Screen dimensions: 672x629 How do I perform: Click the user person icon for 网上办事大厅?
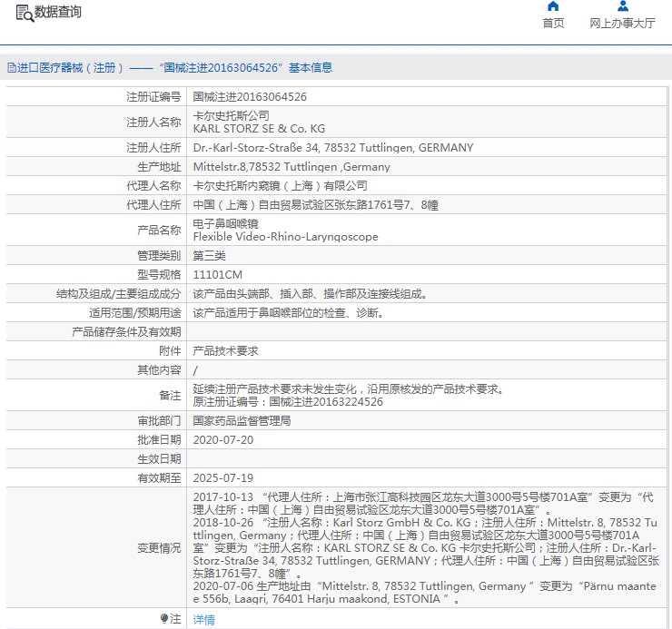(x=623, y=6)
